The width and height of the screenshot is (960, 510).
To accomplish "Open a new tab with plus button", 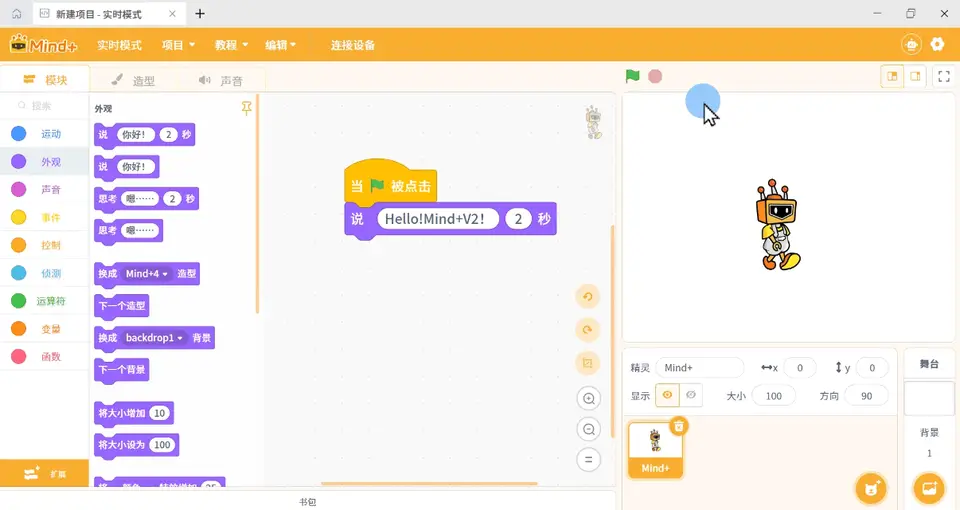I will pyautogui.click(x=200, y=13).
